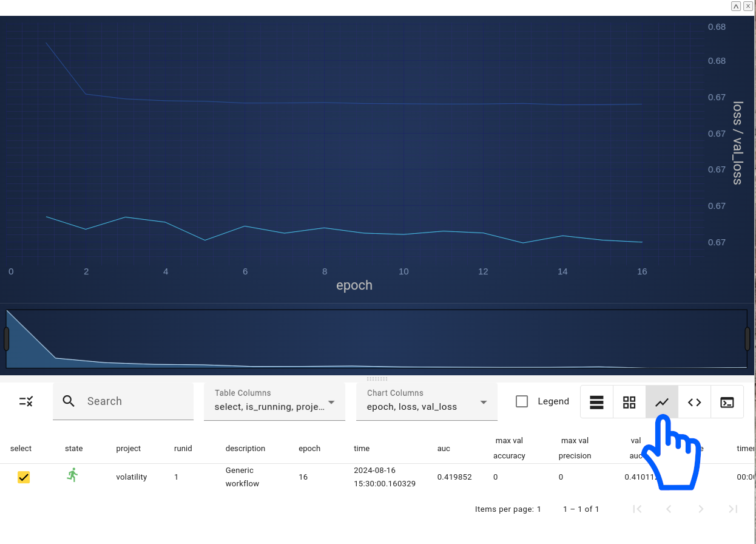Open the code view icon
756x544 pixels.
coord(695,402)
